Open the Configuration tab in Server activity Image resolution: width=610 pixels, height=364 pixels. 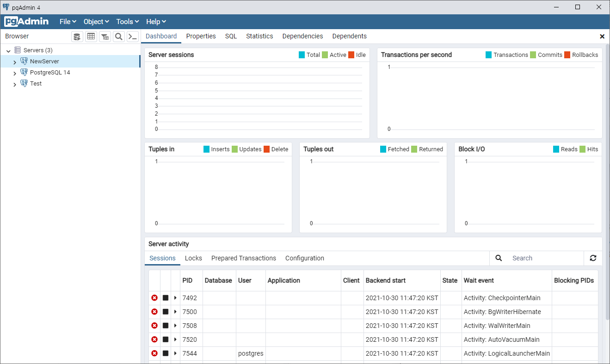pos(305,258)
